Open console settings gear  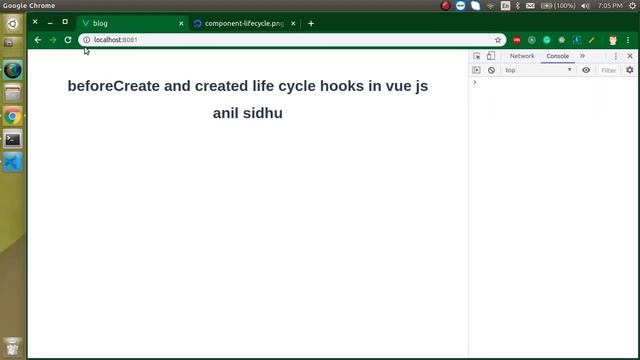[x=630, y=70]
